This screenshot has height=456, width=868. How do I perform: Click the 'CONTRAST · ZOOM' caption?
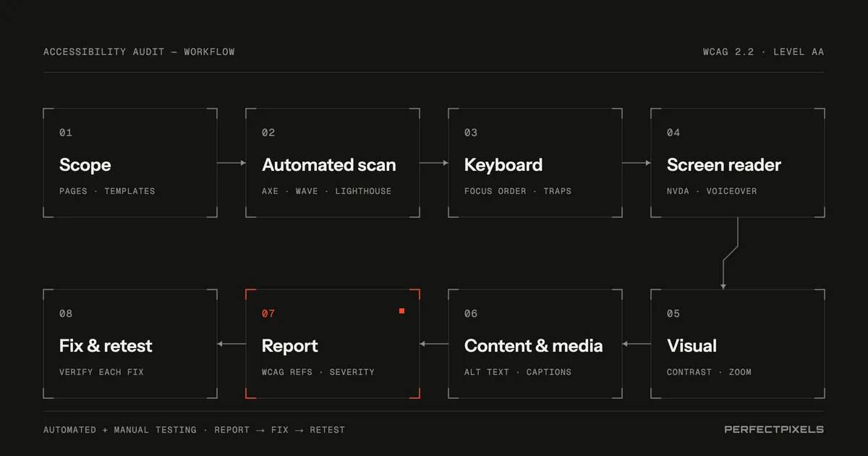pyautogui.click(x=709, y=372)
